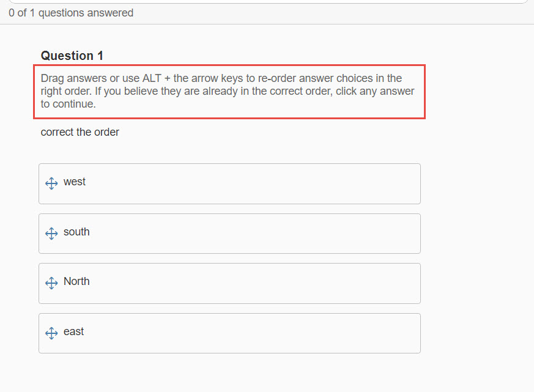Click the word 'south' label text
The height and width of the screenshot is (392, 534).
(x=76, y=232)
